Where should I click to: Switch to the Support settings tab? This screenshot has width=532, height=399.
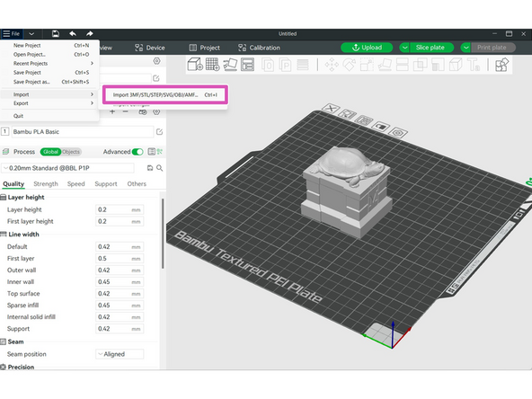[106, 183]
